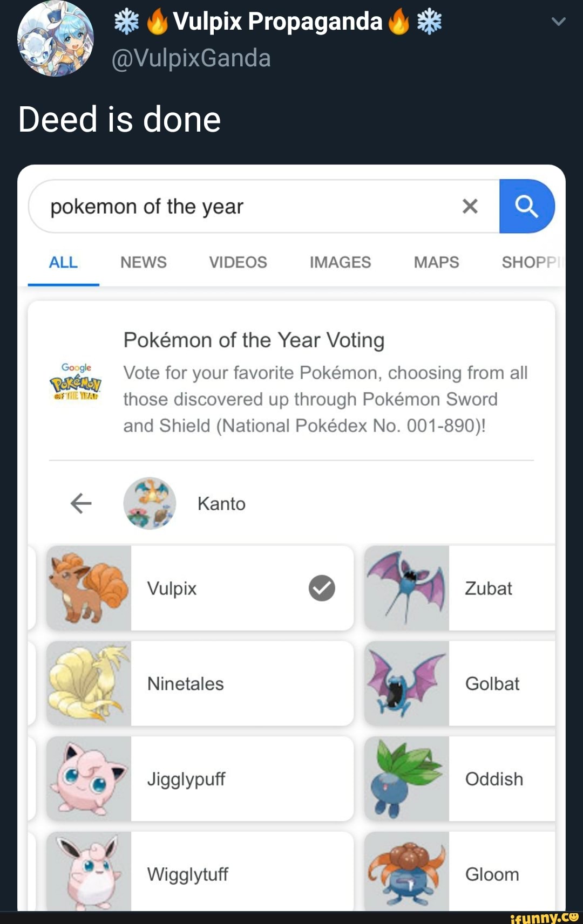The image size is (583, 924).
Task: Clear the search query with the X icon
Action: pyautogui.click(x=469, y=207)
